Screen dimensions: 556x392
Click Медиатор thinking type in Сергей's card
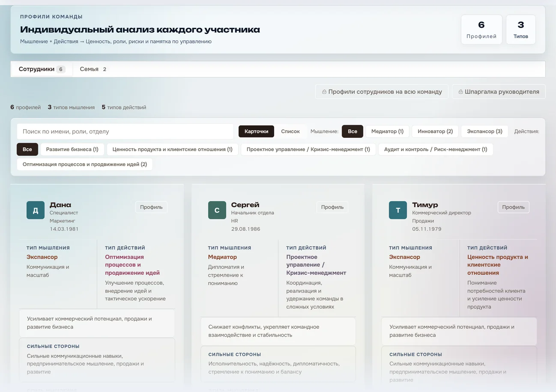point(222,257)
